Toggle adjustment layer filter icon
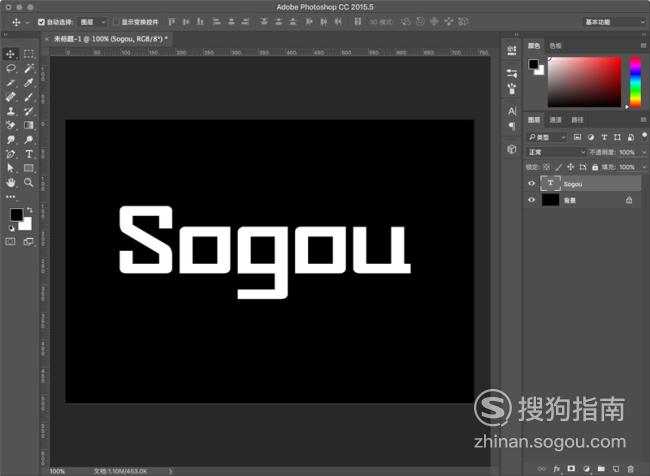 pos(591,137)
